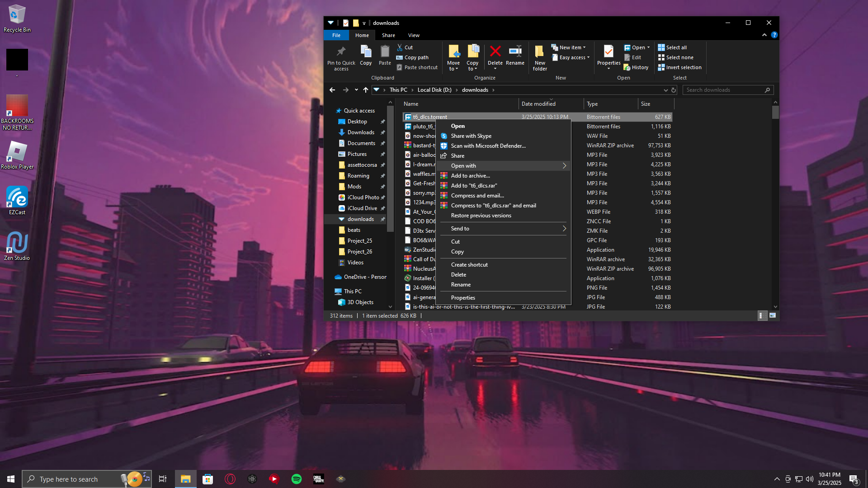The height and width of the screenshot is (488, 868).
Task: Click the Rename icon in Organize group
Action: [x=515, y=52]
